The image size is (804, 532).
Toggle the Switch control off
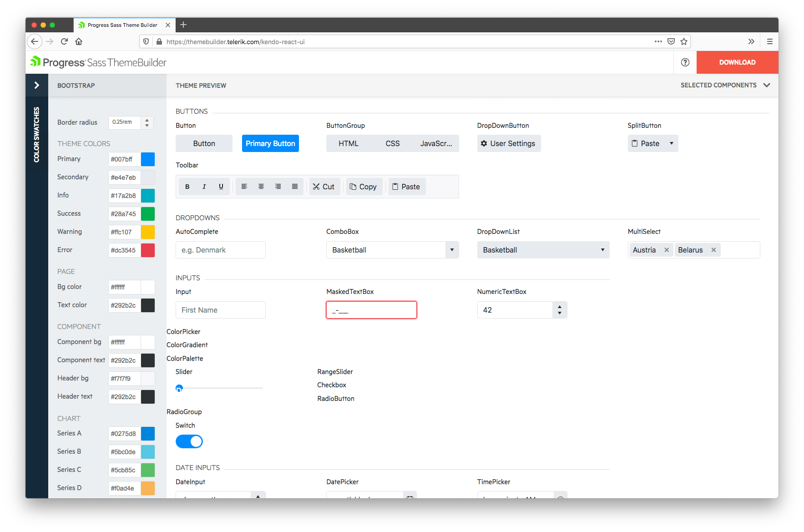tap(189, 441)
